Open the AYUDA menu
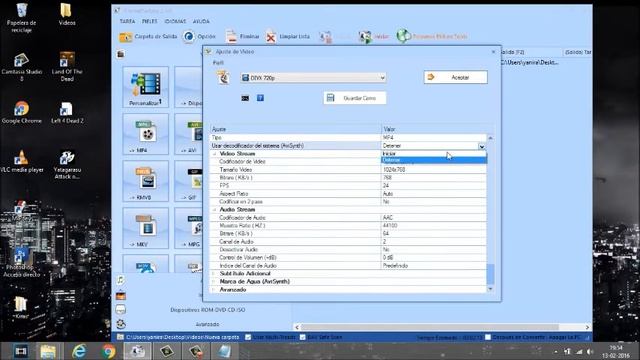Image resolution: width=640 pixels, height=360 pixels. point(201,21)
